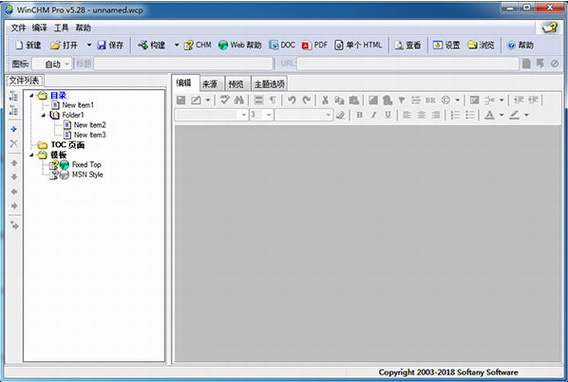This screenshot has width=568, height=382.
Task: Open the font color A dropdown arrow
Action: pyautogui.click(x=501, y=115)
